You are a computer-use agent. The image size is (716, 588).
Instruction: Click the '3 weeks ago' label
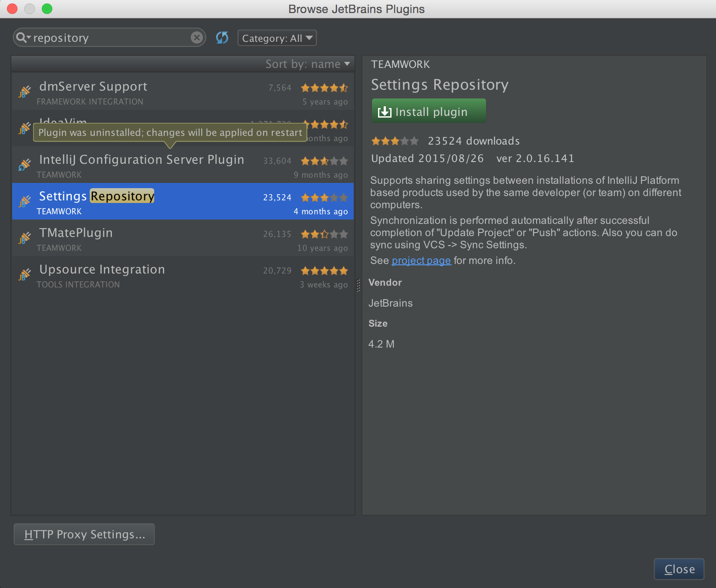click(324, 284)
